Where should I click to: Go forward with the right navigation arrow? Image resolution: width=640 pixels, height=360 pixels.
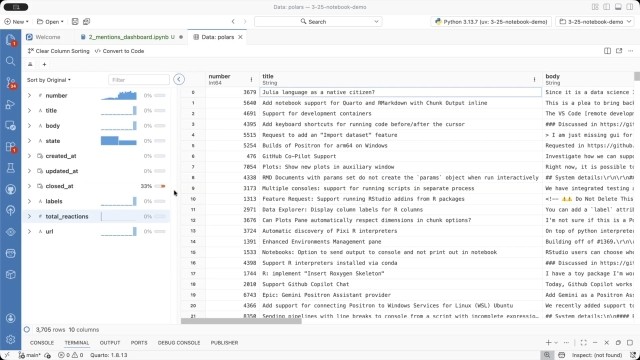pos(245,22)
